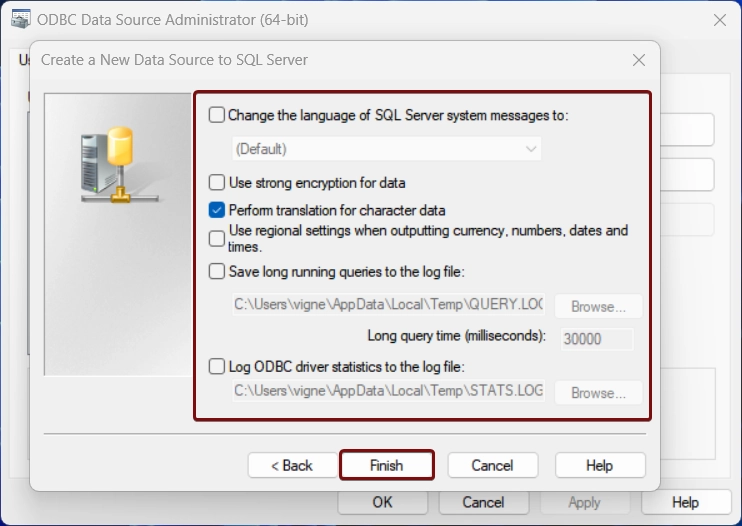Screen dimensions: 742x526
Task: Click Help in the data source wizard
Action: [x=600, y=465]
